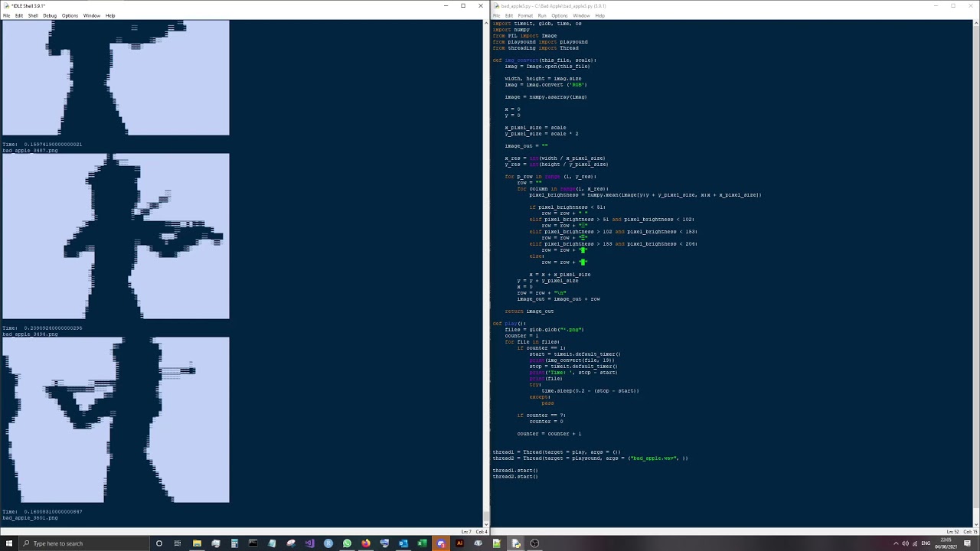Open OBS Studio from taskbar
This screenshot has width=980, height=551.
(534, 543)
